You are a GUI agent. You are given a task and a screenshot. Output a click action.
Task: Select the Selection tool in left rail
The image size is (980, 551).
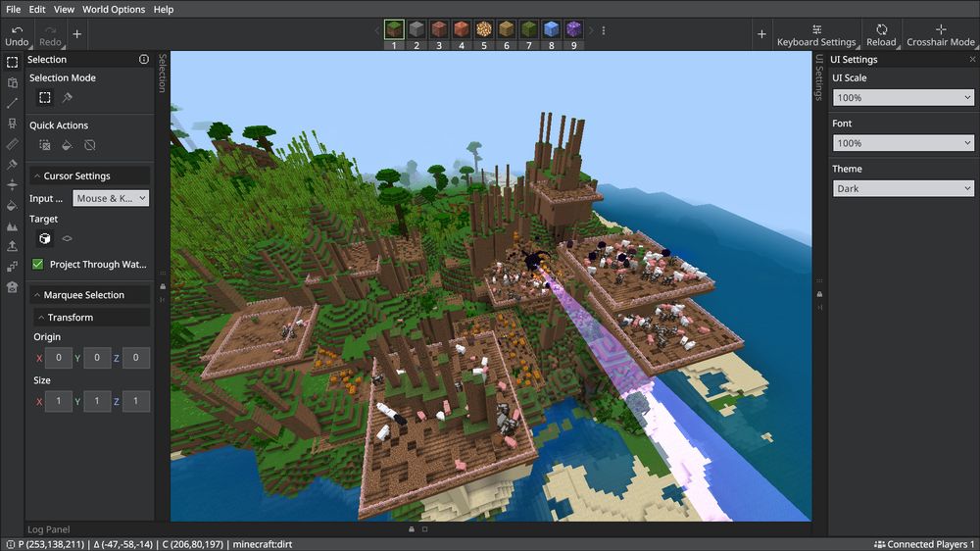tap(12, 62)
